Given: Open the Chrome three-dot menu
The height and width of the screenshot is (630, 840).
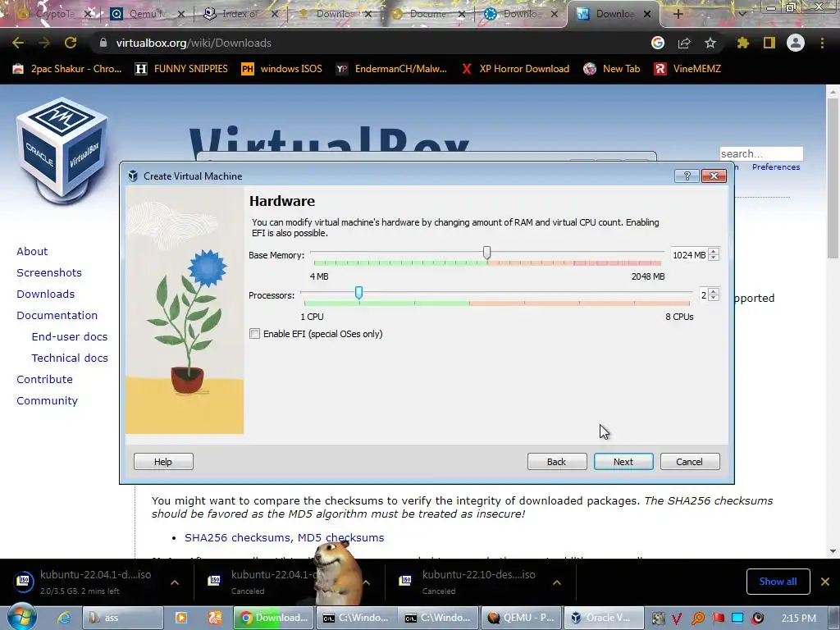Looking at the screenshot, I should [822, 43].
